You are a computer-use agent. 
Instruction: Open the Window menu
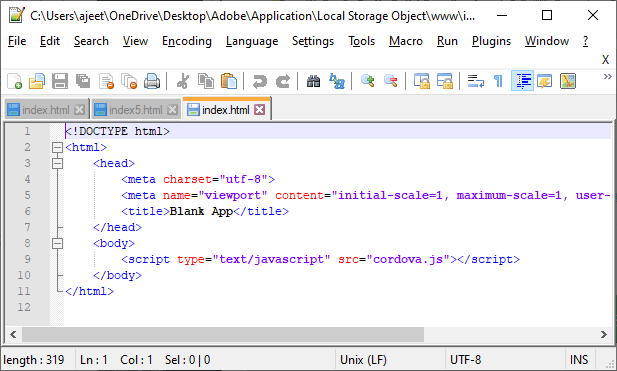click(x=547, y=41)
